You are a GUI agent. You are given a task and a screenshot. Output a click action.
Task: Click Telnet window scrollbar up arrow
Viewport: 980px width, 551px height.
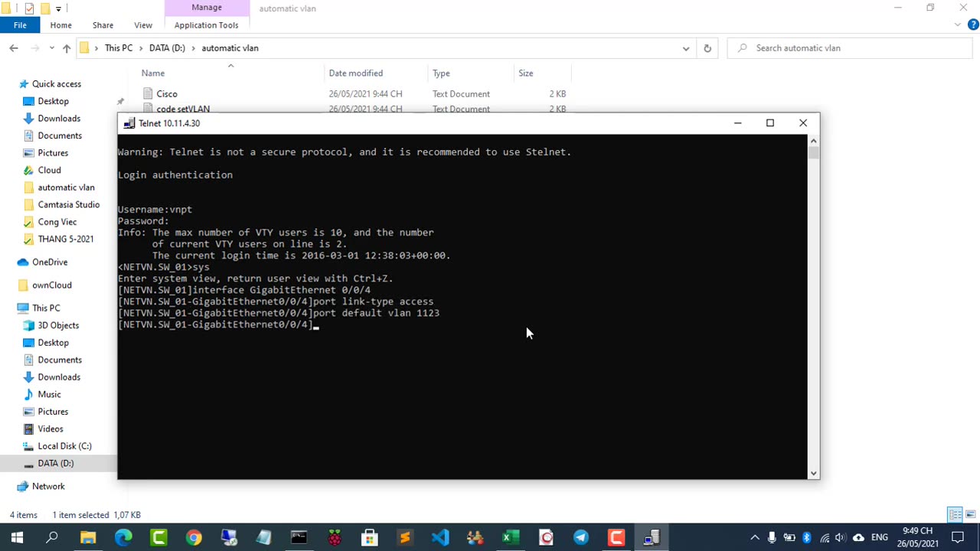pos(814,141)
